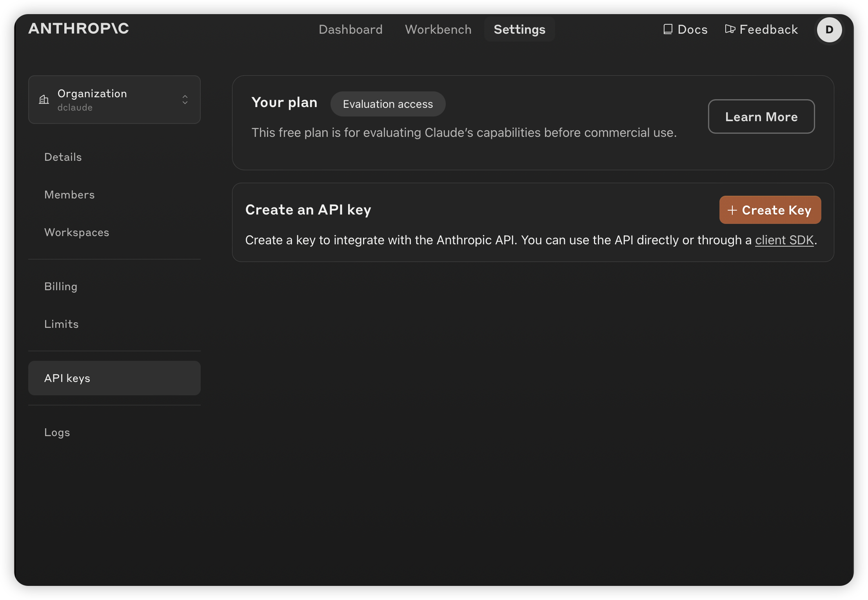Click the organization selector chevron arrows
Screen dimensions: 868x600
[185, 100]
